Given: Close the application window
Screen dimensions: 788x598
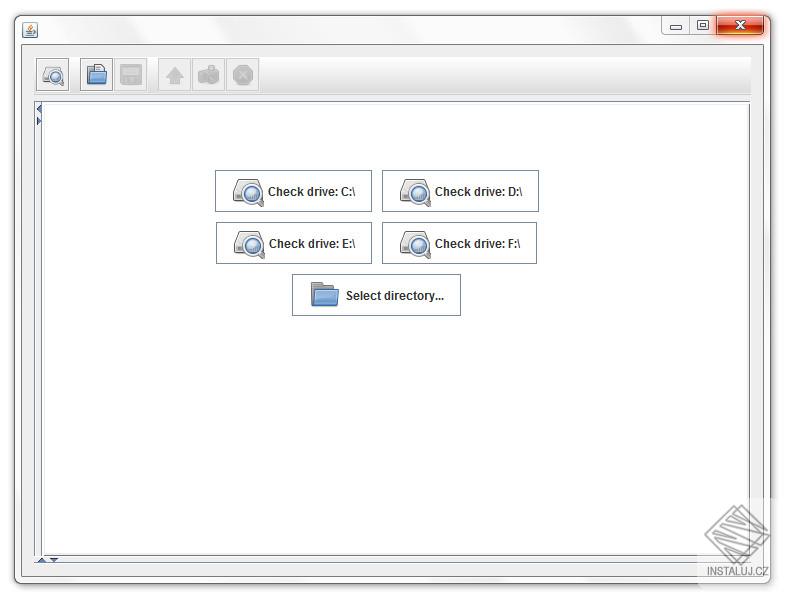Looking at the screenshot, I should coord(740,25).
